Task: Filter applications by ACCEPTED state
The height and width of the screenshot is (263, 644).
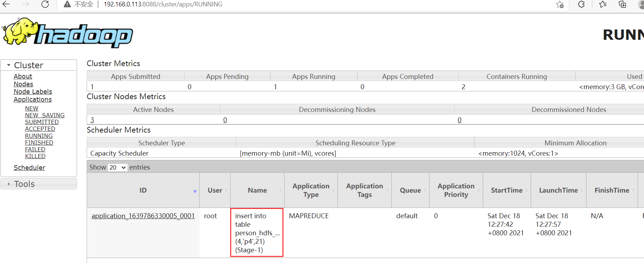Action: pyautogui.click(x=40, y=129)
